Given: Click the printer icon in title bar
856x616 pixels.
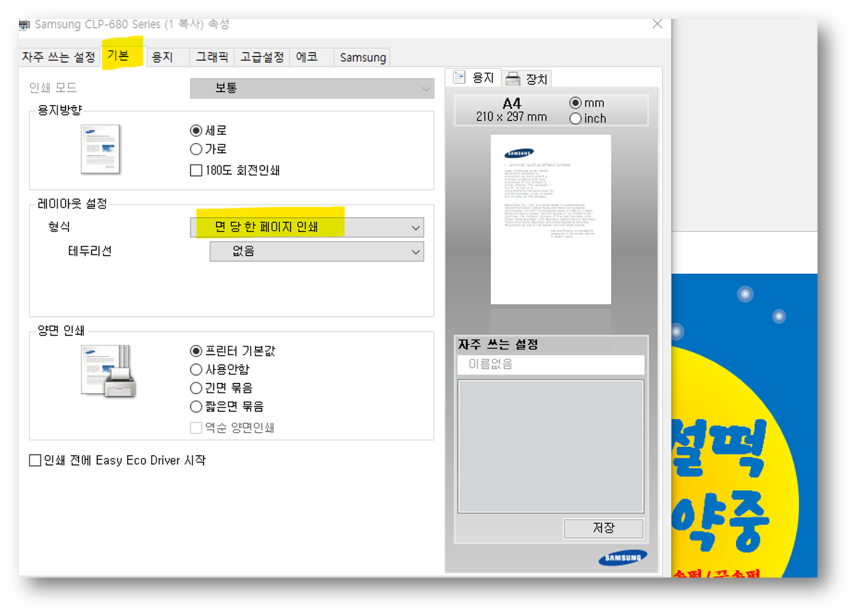Looking at the screenshot, I should pos(24,25).
